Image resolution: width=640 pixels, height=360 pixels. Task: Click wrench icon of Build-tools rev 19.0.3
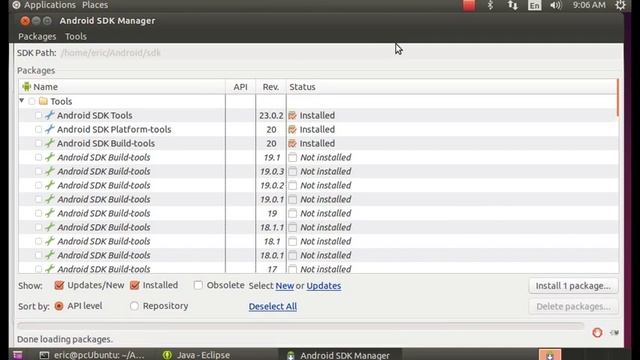50,171
